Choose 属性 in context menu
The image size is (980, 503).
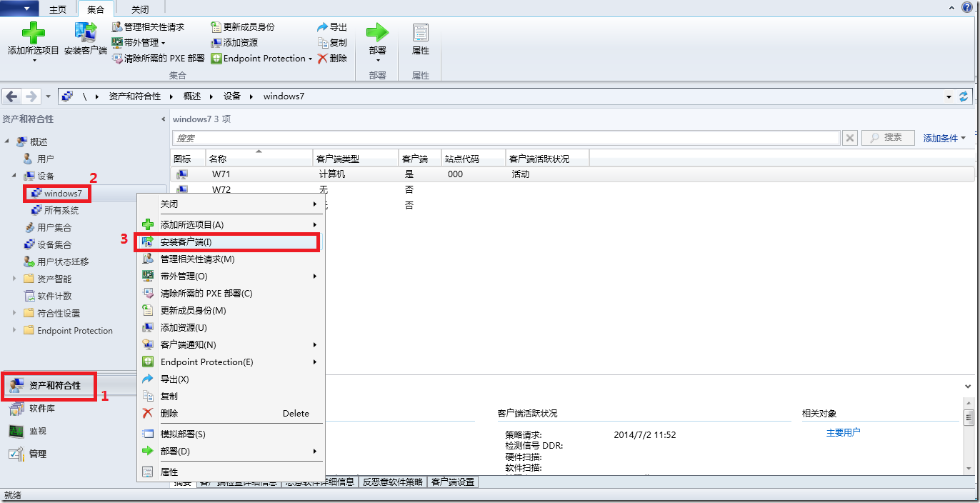pyautogui.click(x=229, y=472)
